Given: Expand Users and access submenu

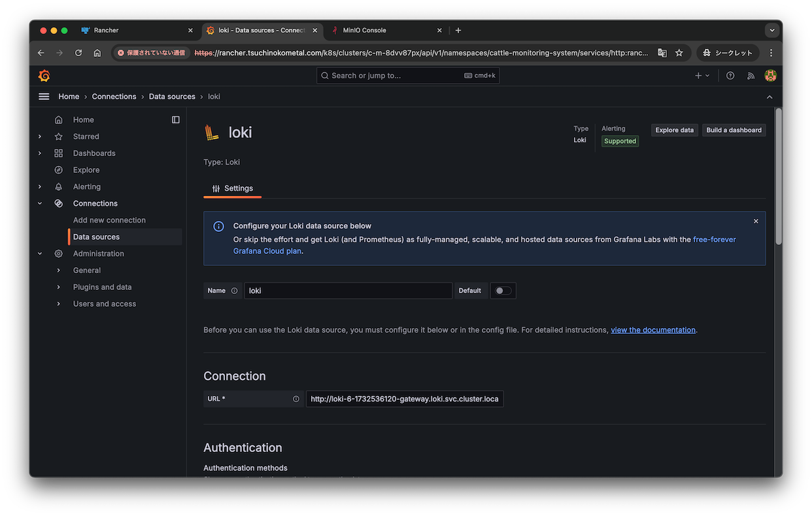Looking at the screenshot, I should point(59,304).
